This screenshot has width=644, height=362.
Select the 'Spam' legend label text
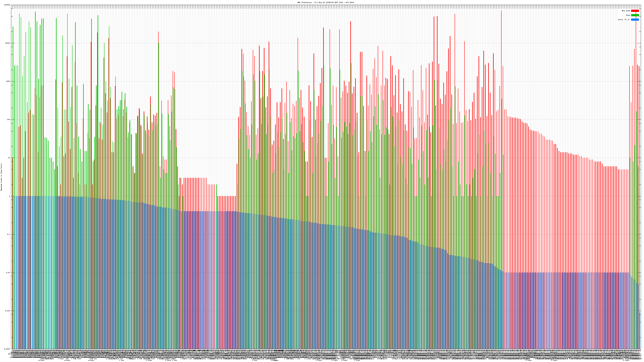tap(628, 15)
